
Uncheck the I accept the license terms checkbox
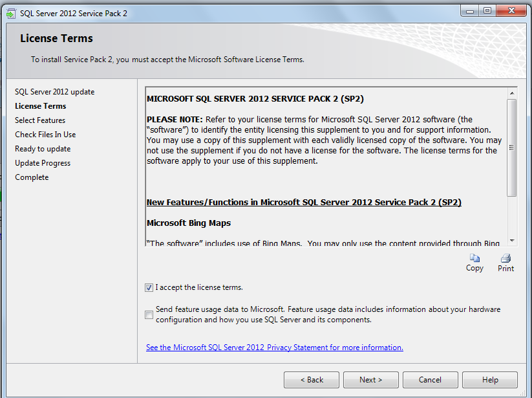coord(149,287)
